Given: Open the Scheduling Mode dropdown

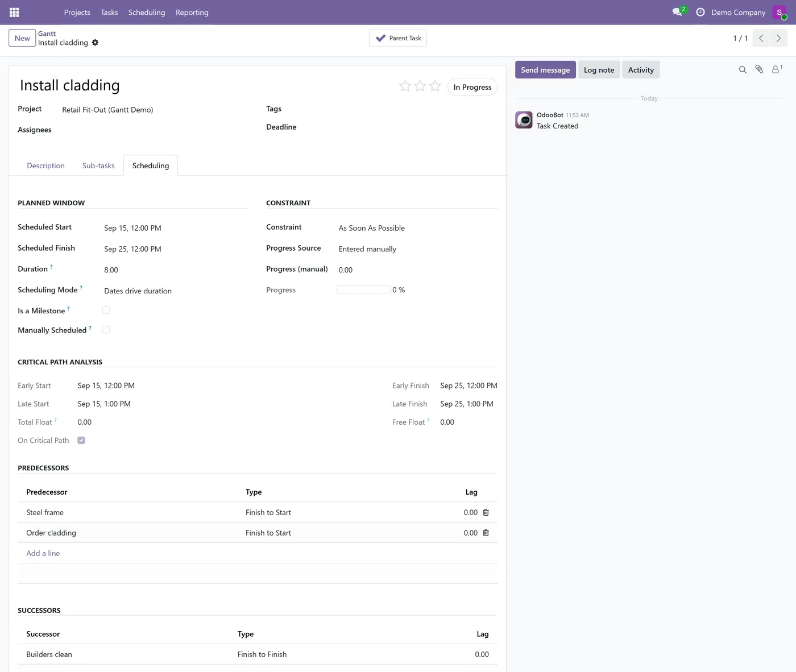Looking at the screenshot, I should 176,291.
